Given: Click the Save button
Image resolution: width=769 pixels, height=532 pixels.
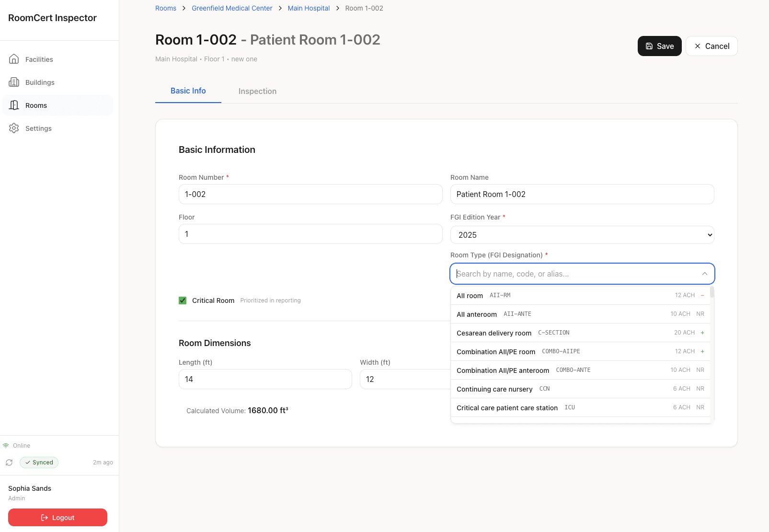Looking at the screenshot, I should [x=659, y=46].
